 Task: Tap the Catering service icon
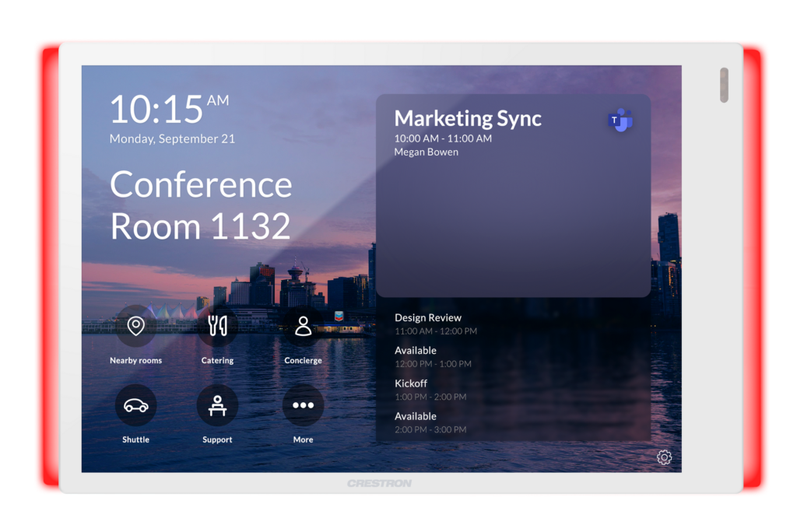217,327
